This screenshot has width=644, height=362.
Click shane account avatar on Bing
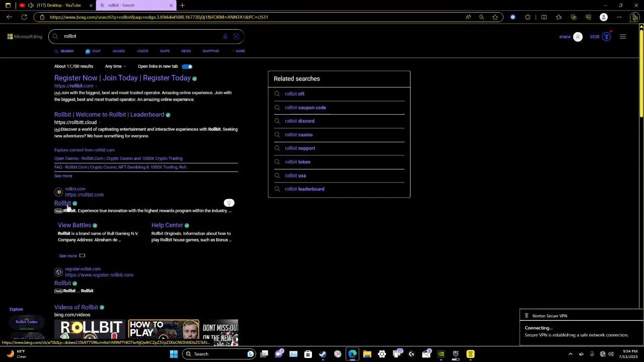pos(578,37)
